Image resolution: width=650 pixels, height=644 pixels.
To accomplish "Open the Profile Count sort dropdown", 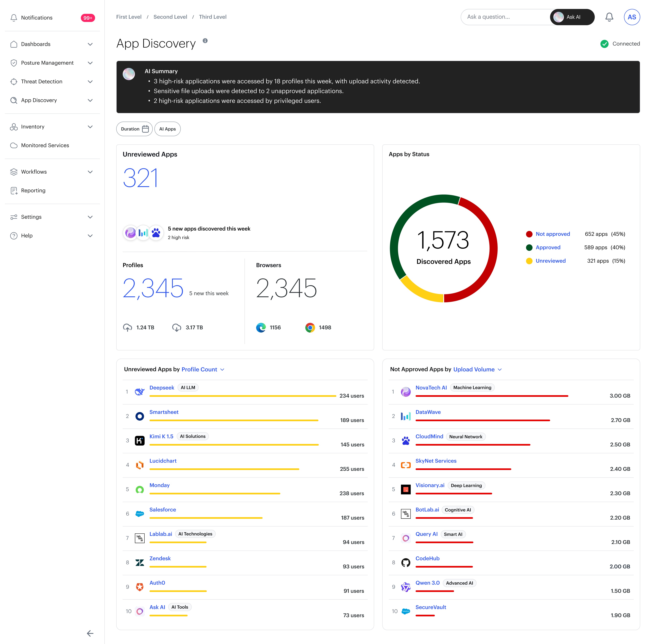I will click(203, 369).
